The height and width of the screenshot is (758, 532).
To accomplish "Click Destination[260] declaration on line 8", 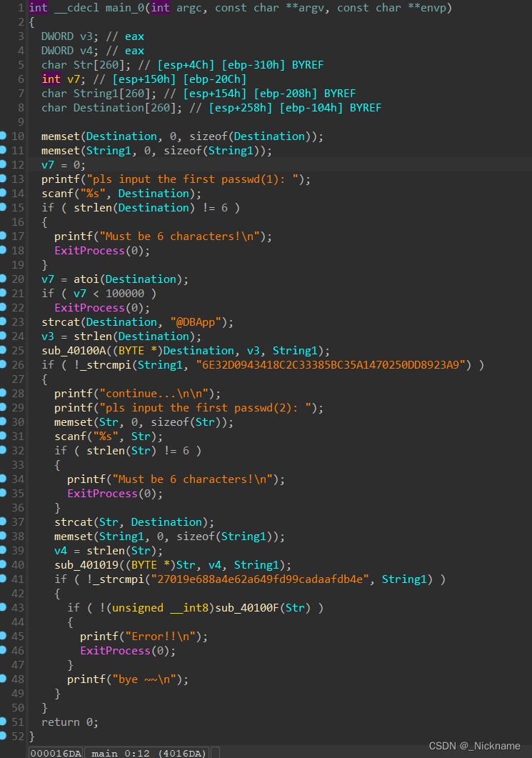I will (125, 107).
